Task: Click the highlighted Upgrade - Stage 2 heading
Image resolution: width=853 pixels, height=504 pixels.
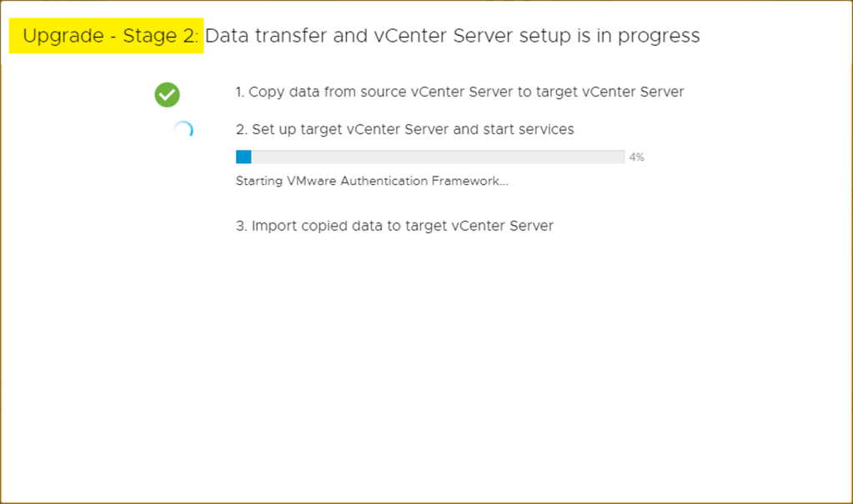Action: click(x=107, y=37)
